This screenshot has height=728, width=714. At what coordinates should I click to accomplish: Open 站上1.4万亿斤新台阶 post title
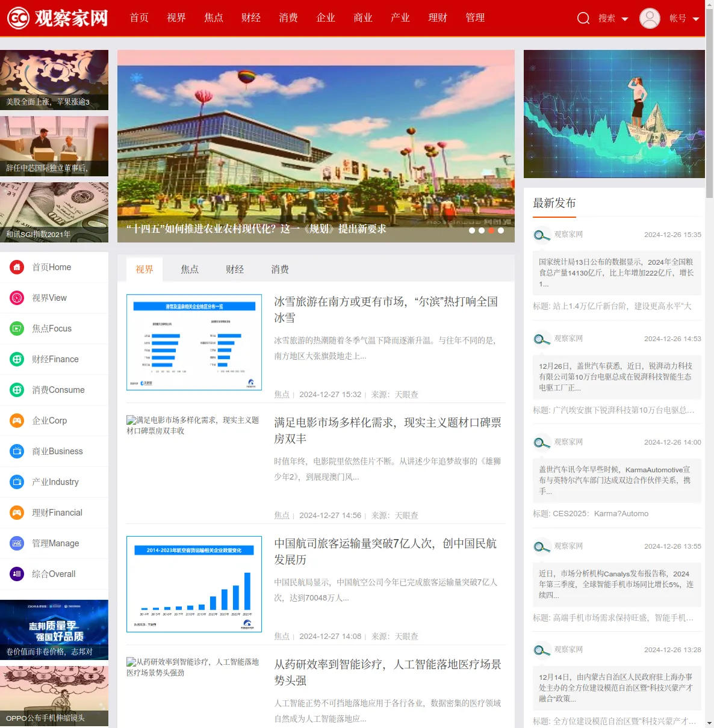click(612, 306)
